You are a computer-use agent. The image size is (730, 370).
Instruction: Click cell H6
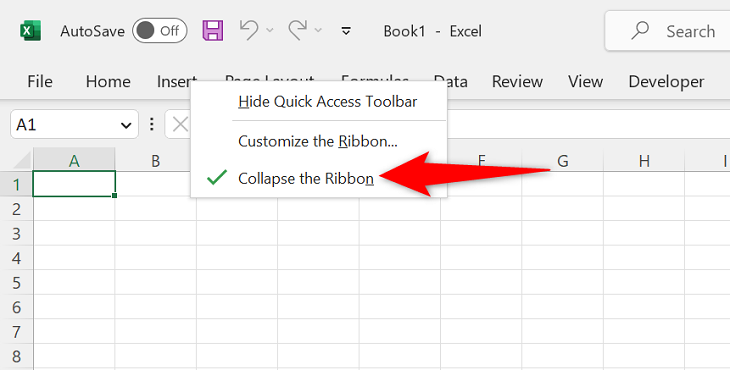tap(644, 307)
